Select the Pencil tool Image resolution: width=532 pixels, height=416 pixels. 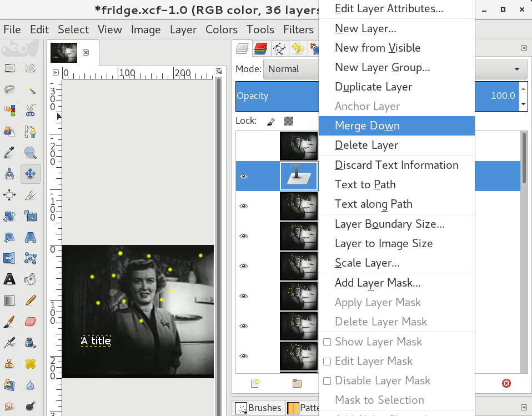tap(31, 300)
